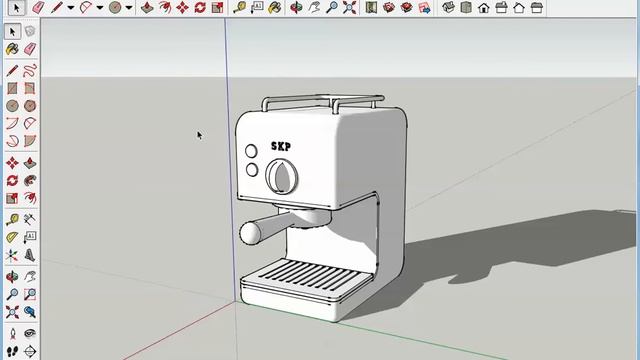640x360 pixels.
Task: Select the Scale tool in top toolbar
Action: click(218, 7)
